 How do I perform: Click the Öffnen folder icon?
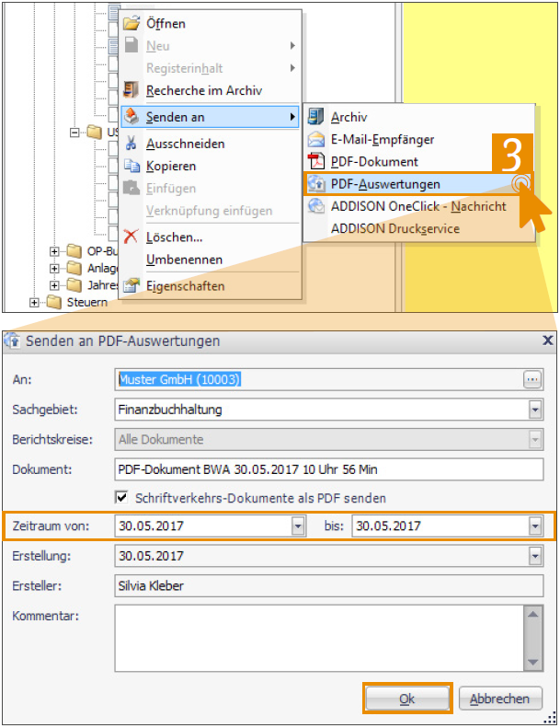[x=132, y=22]
